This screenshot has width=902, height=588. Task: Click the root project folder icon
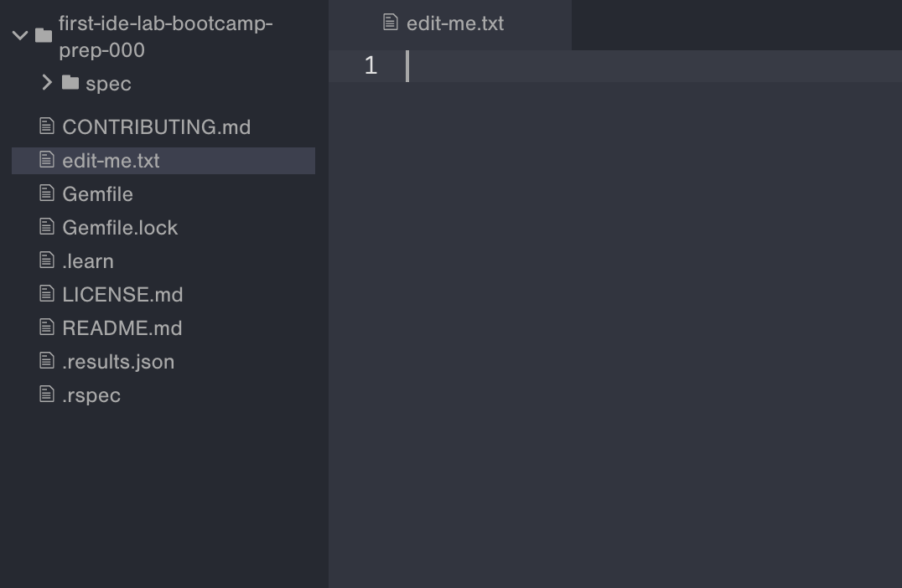(44, 35)
